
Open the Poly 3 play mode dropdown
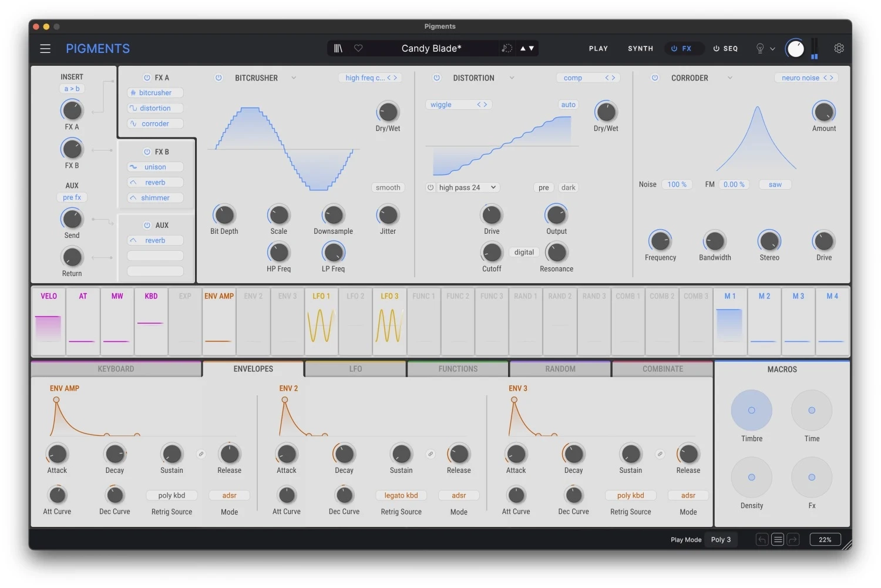[x=721, y=539]
